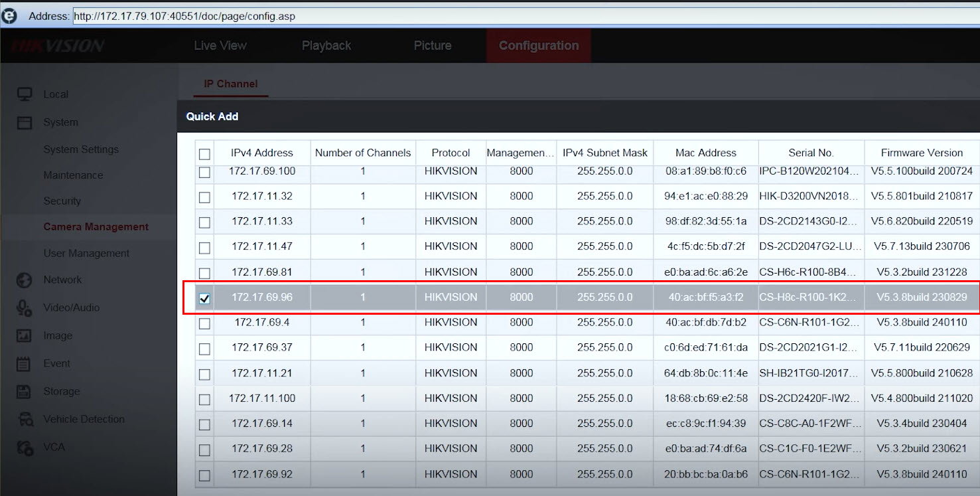Click the Network globe icon
The image size is (980, 496).
[25, 280]
